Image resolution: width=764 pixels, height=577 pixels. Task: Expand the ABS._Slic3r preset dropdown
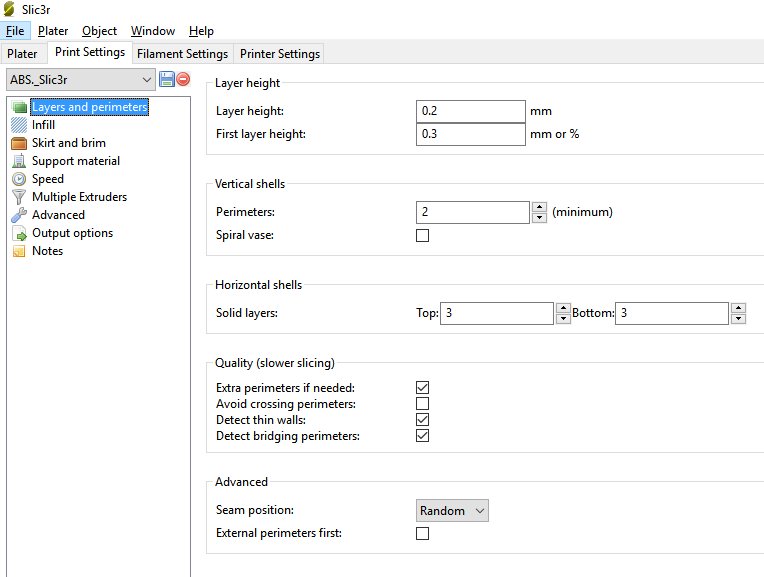tap(80, 79)
